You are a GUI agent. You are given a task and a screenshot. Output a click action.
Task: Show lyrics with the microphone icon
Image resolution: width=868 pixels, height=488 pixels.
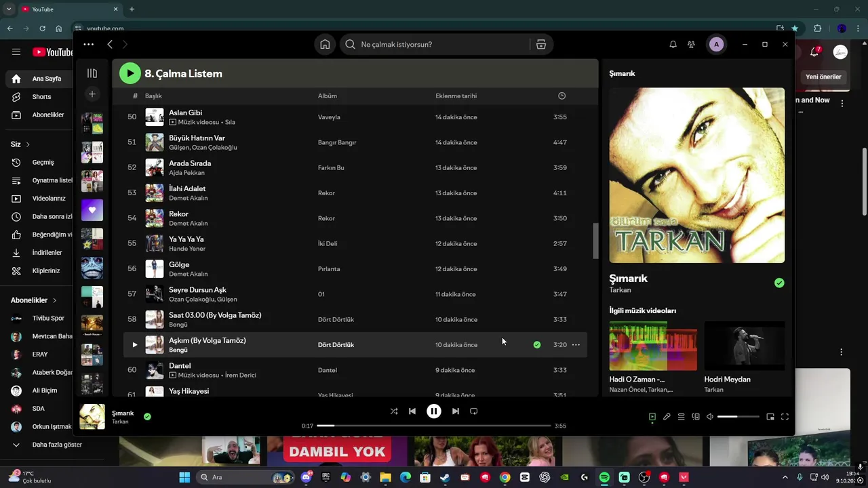(667, 417)
